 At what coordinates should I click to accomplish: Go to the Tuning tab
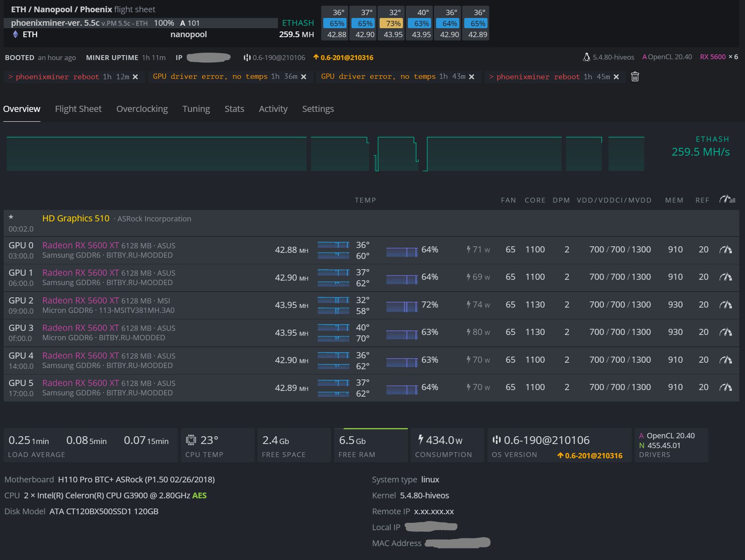tap(196, 109)
